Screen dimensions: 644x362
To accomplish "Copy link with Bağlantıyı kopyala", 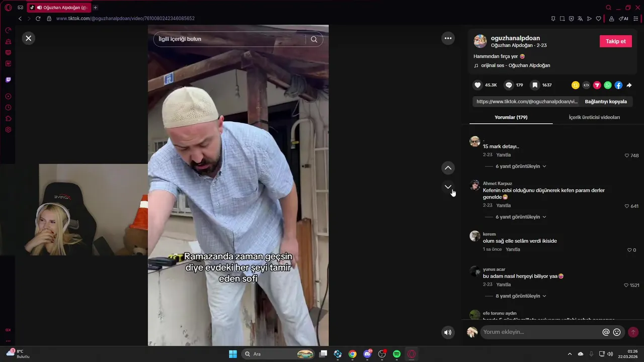I will point(606,102).
